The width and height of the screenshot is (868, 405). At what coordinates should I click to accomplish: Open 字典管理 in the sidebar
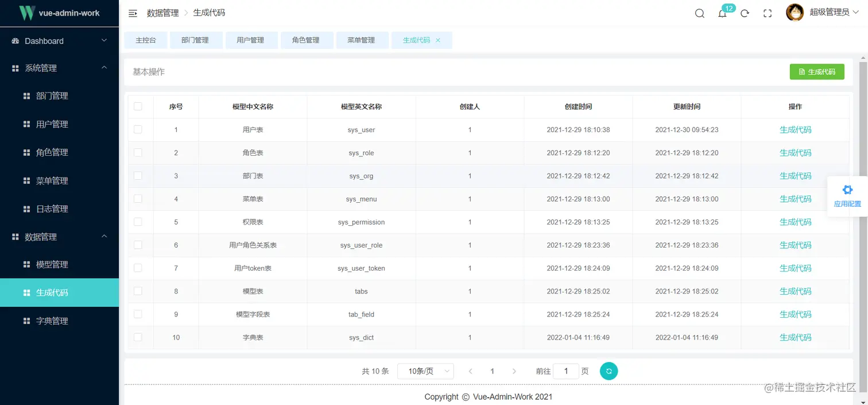pos(59,321)
